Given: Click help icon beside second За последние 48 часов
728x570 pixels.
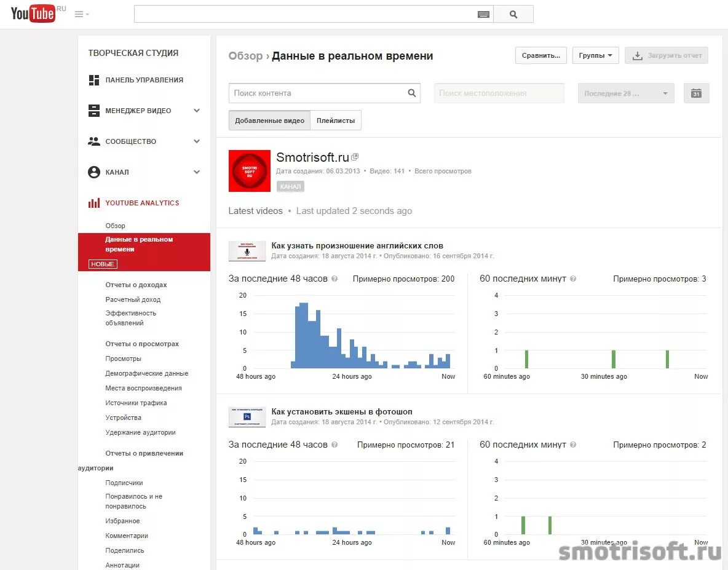Looking at the screenshot, I should click(334, 445).
